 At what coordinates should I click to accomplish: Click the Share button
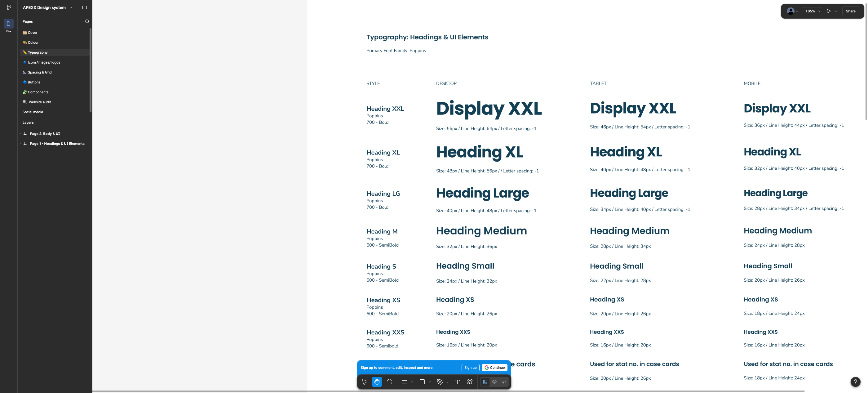click(850, 11)
